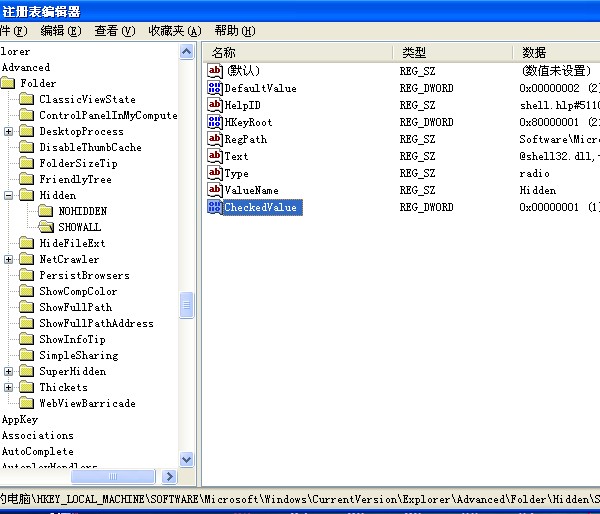
Task: Click the DesktopProcess folder icon
Action: [x=26, y=132]
